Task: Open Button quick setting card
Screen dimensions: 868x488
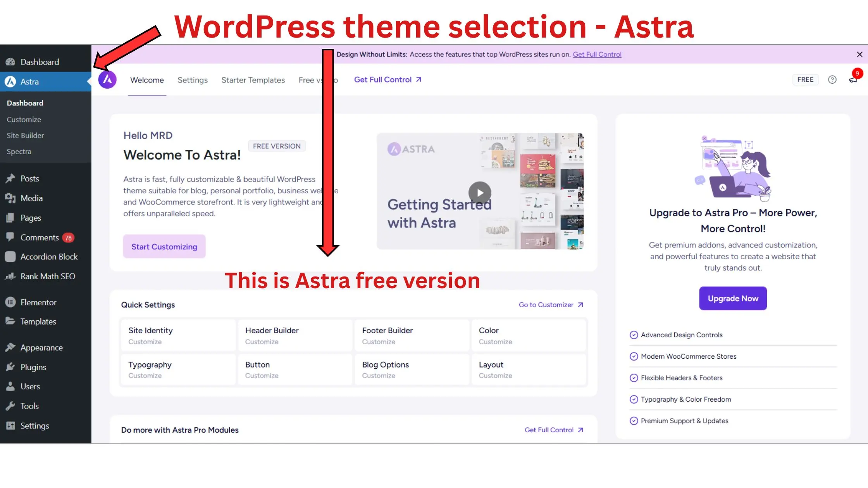Action: pyautogui.click(x=295, y=370)
